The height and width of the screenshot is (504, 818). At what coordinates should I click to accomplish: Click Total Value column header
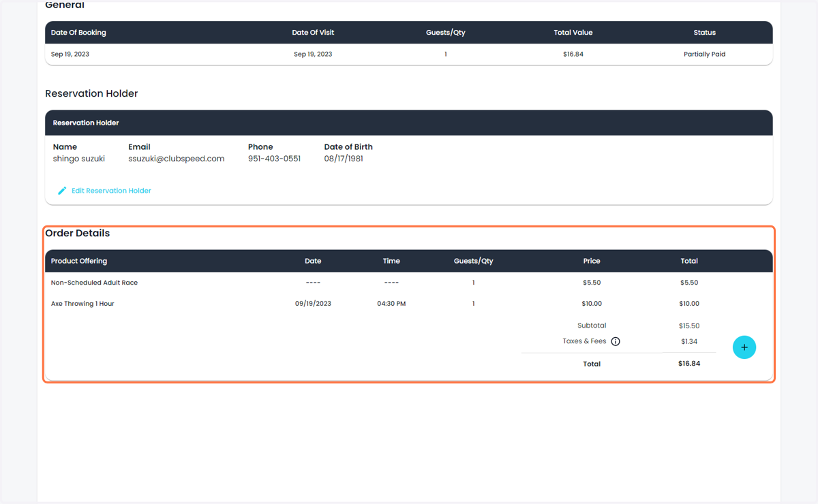[573, 33]
